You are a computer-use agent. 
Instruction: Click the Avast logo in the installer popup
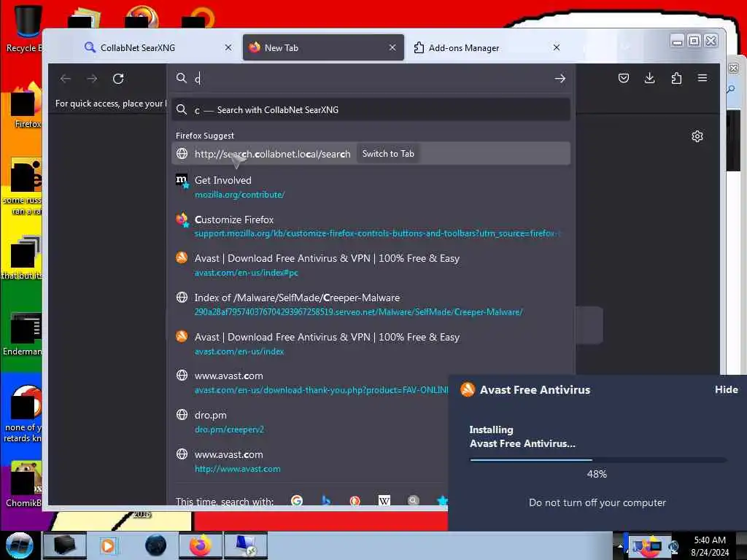tap(468, 389)
